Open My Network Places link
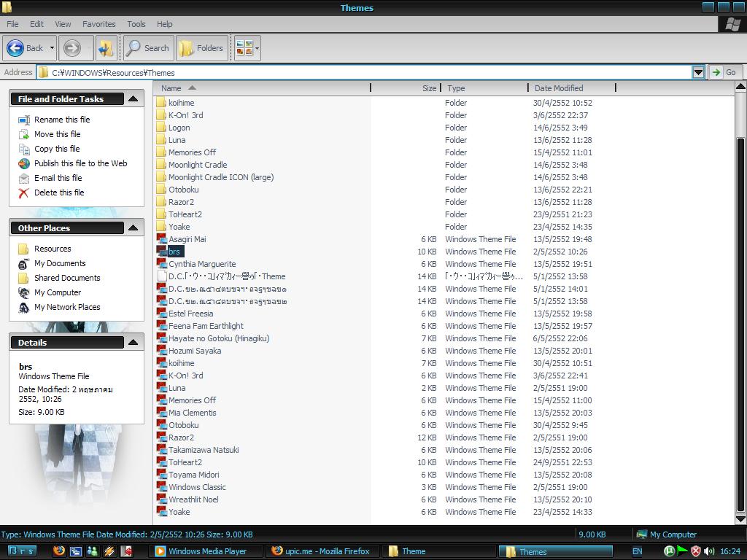The image size is (747, 560). tap(67, 307)
